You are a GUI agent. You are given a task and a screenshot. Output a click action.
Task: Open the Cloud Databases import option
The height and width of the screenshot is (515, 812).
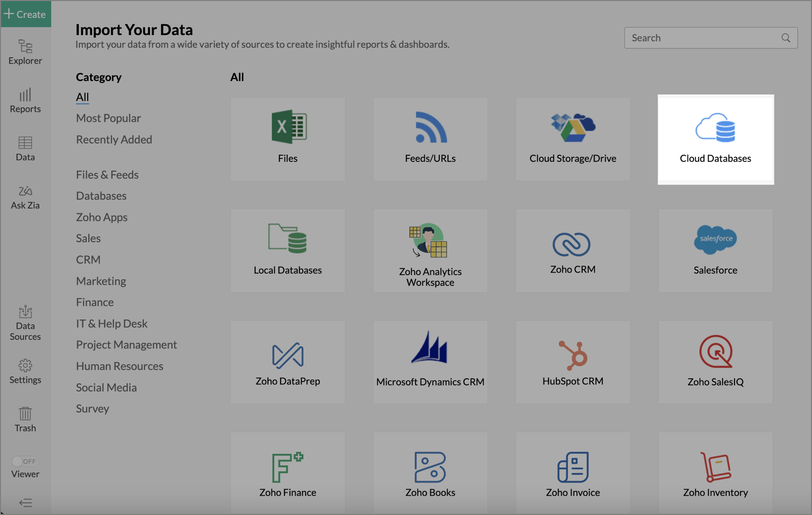click(x=715, y=139)
